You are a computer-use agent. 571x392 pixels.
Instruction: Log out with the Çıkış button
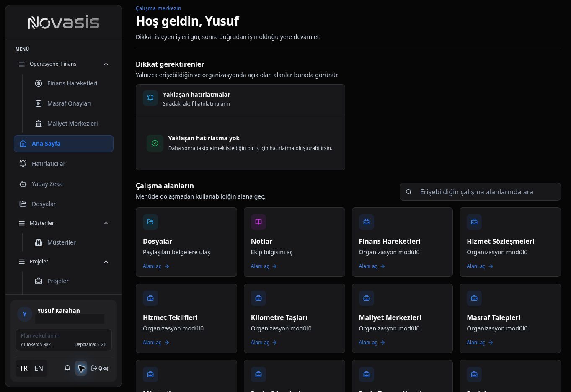(x=100, y=368)
